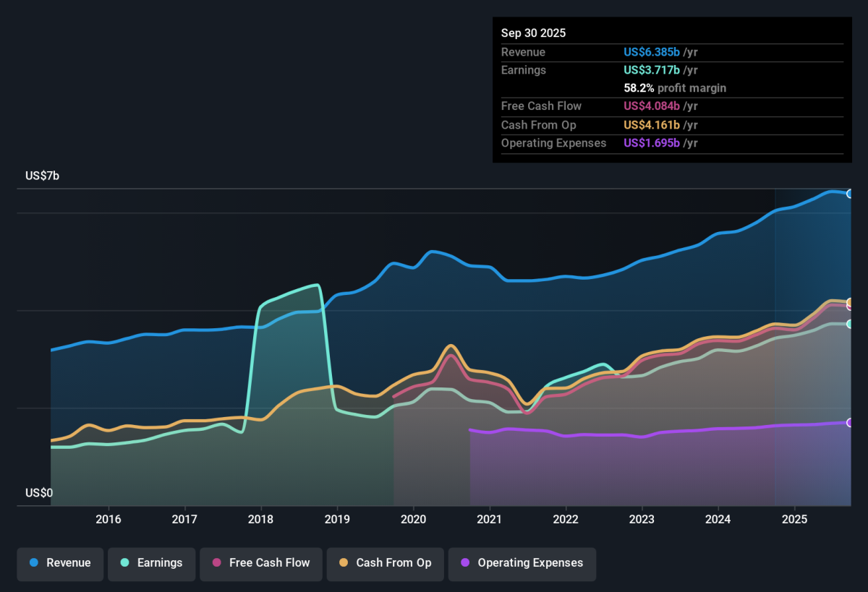Click the purple Operating Expenses legend dot
The height and width of the screenshot is (592, 868).
[x=465, y=563]
